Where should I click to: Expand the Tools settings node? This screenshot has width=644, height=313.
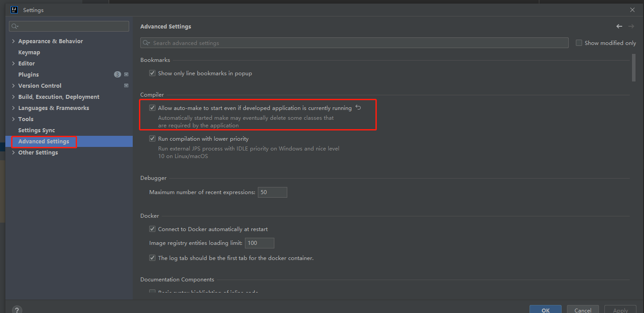[13, 119]
